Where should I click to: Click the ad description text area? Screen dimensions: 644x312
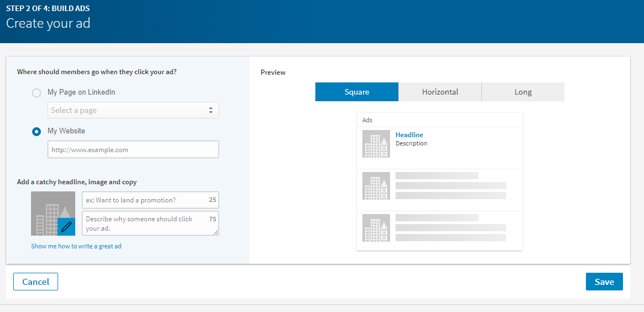(144, 223)
